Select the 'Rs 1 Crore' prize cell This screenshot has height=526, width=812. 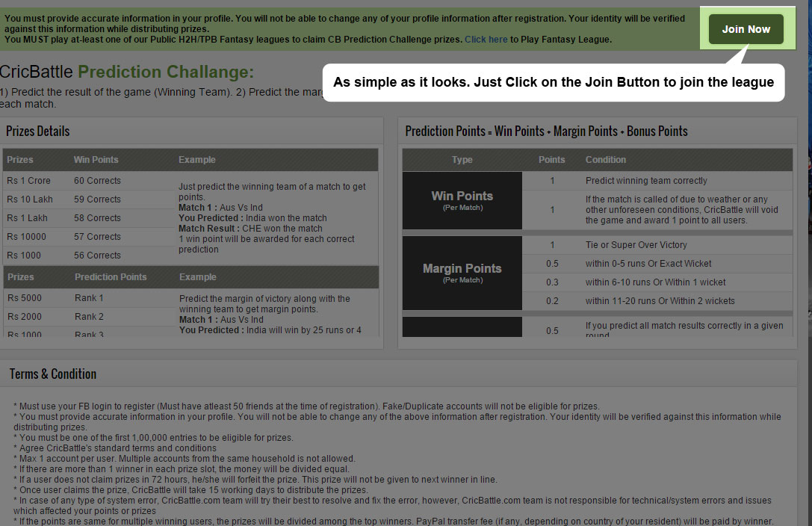pyautogui.click(x=28, y=181)
